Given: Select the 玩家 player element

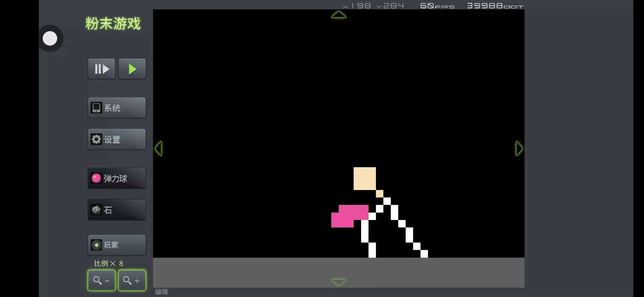Looking at the screenshot, I should click(x=117, y=245).
